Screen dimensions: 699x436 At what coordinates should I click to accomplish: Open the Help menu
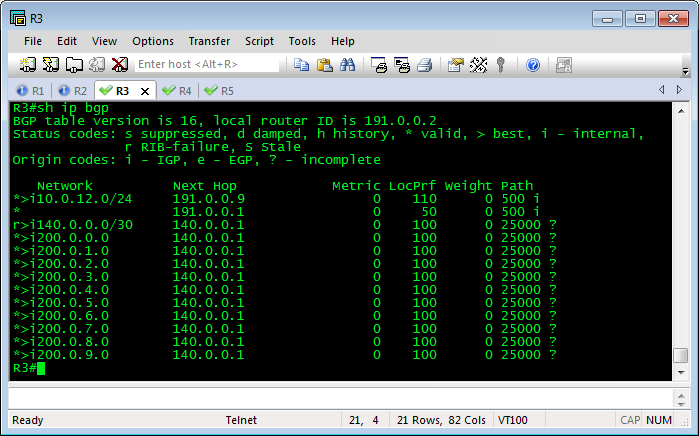point(343,41)
